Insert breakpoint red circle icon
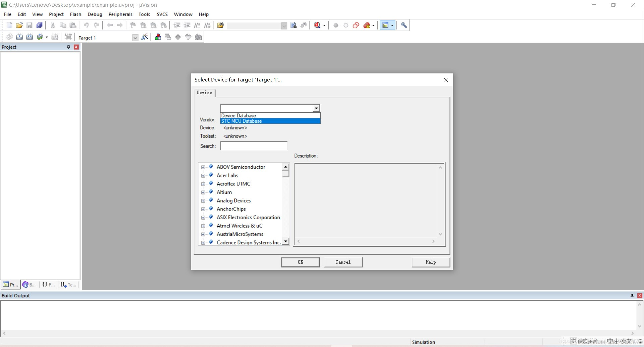Image resolution: width=644 pixels, height=347 pixels. [x=336, y=25]
